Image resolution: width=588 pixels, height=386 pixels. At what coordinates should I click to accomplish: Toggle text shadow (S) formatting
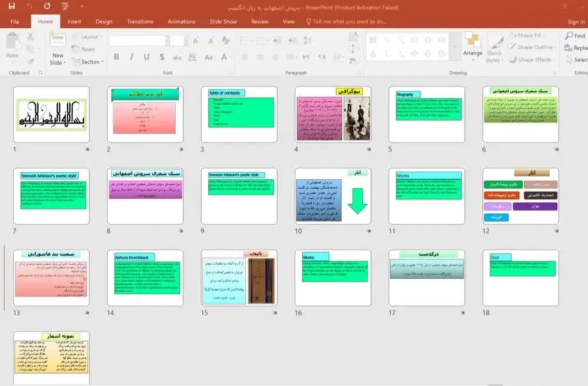tap(162, 57)
